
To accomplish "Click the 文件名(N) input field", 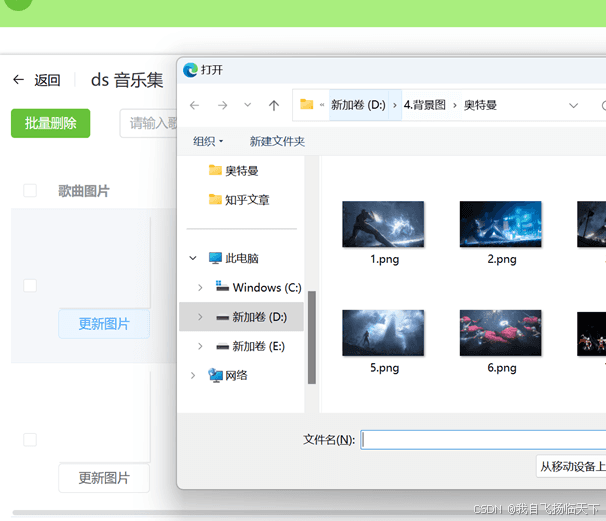I will 483,440.
